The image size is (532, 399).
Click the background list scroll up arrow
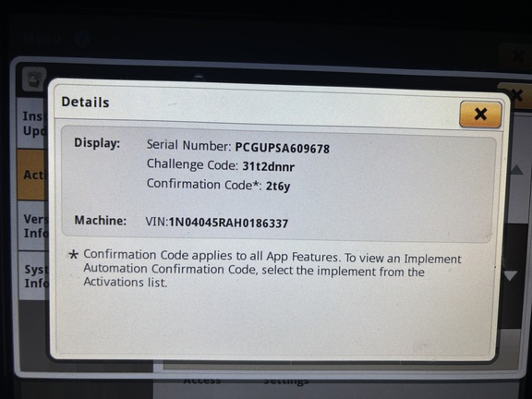click(516, 169)
